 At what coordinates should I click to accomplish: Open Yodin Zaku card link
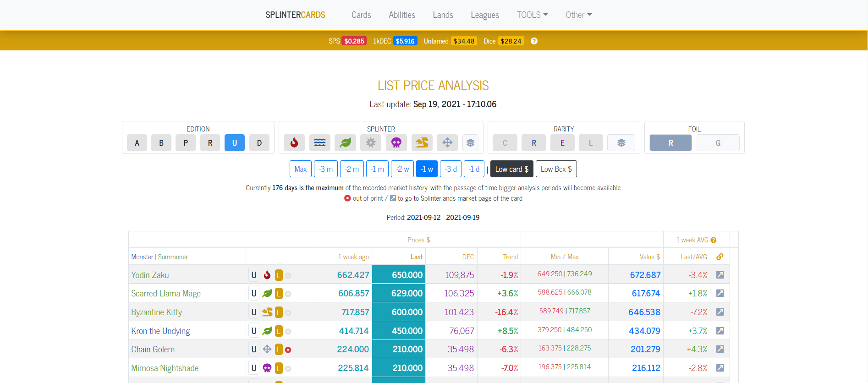150,275
